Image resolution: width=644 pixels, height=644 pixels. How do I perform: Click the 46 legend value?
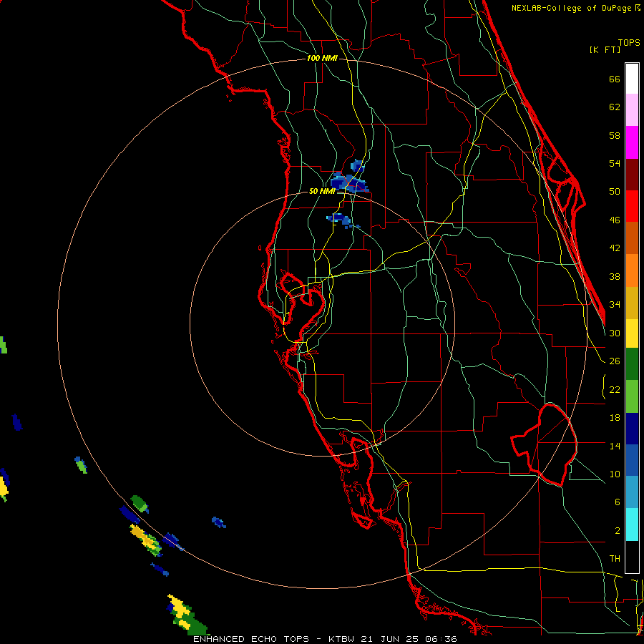(x=615, y=220)
